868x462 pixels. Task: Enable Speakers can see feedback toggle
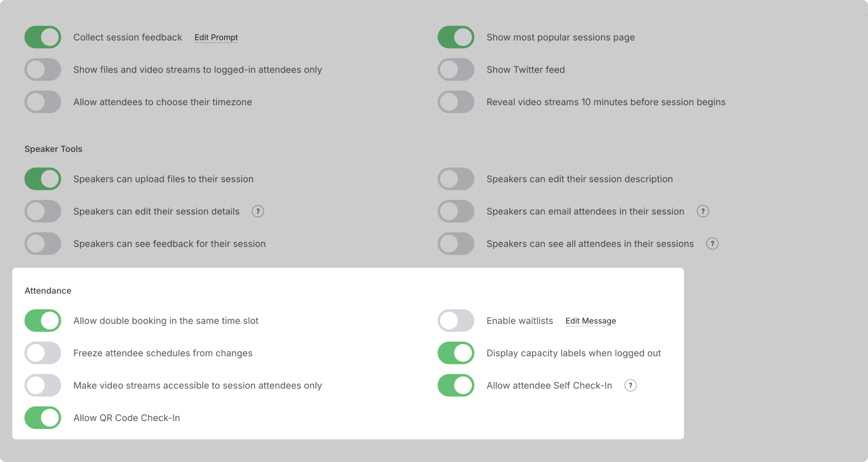coord(43,244)
